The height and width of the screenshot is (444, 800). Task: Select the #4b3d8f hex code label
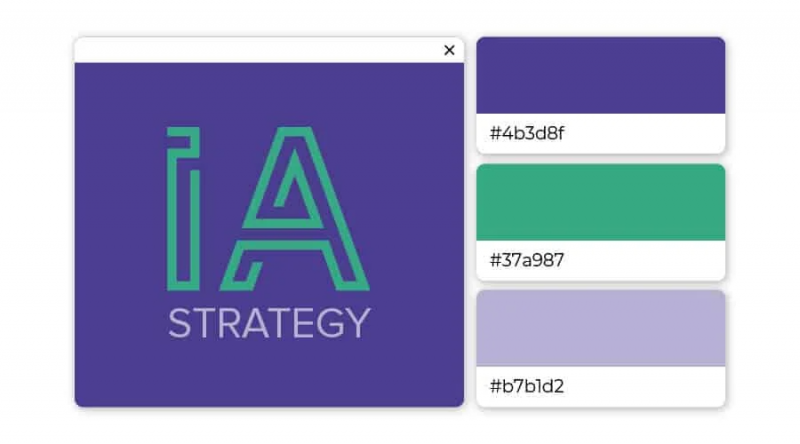click(527, 134)
